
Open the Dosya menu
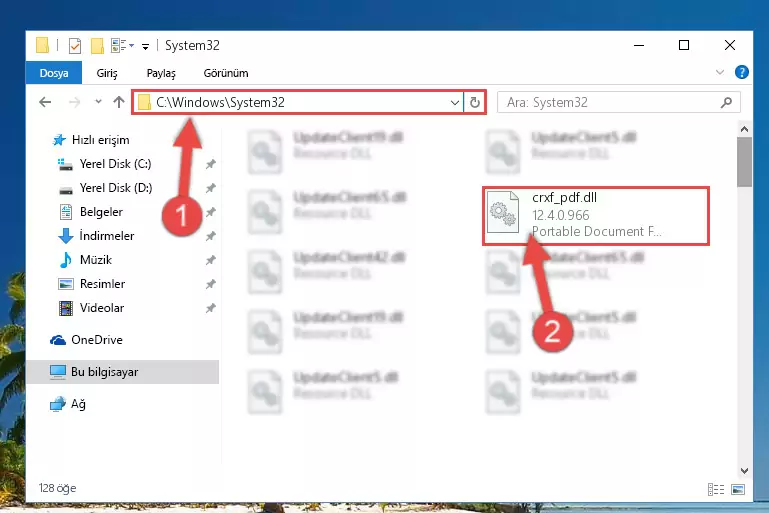54,73
